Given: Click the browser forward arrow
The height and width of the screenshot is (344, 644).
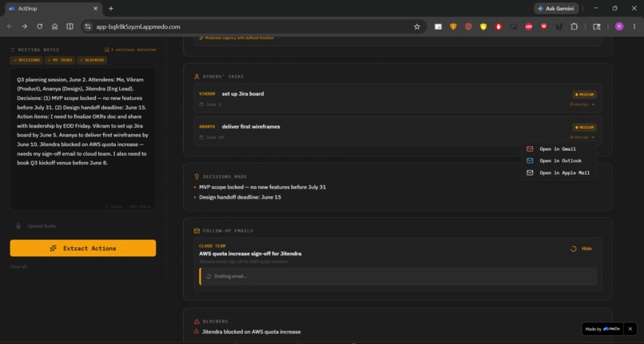Looking at the screenshot, I should click(25, 26).
